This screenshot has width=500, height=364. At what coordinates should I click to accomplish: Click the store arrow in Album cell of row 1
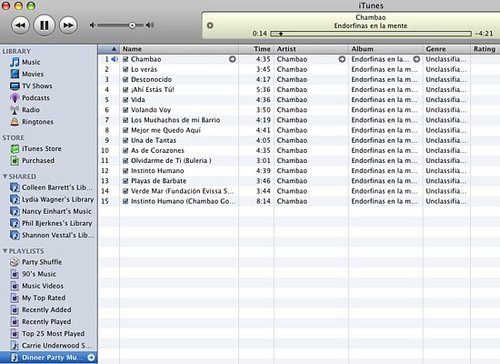(x=417, y=59)
